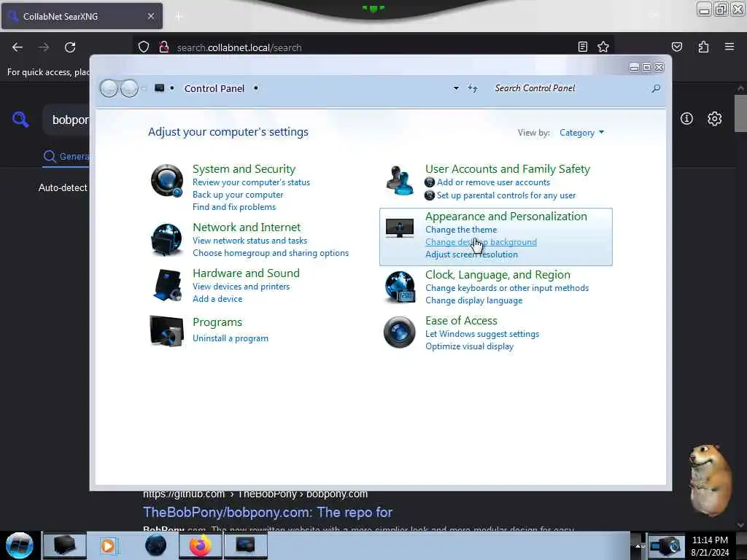
Task: Open Hardware and Sound heading
Action: (246, 273)
